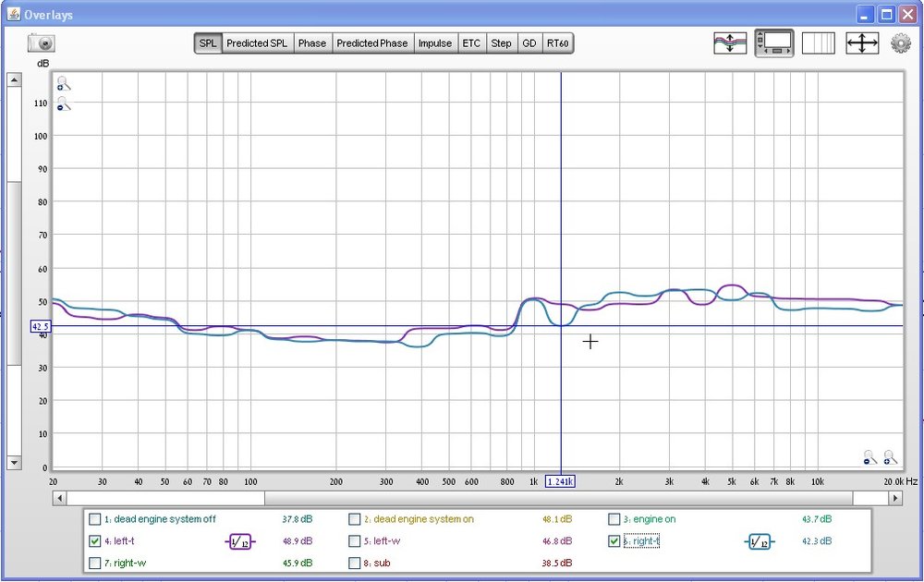Screen dimensions: 924x582
Task: Click the left-t 1/12 smoothing indicator
Action: [x=239, y=541]
